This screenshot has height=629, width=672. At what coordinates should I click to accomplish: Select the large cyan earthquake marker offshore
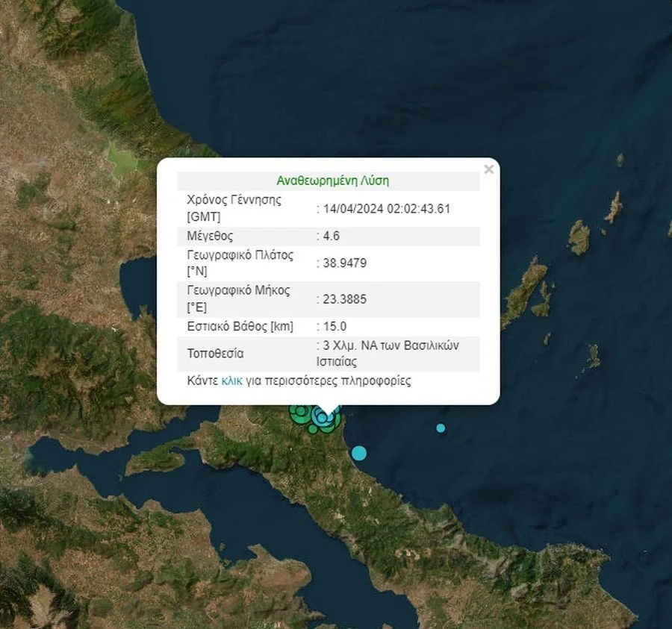point(359,453)
